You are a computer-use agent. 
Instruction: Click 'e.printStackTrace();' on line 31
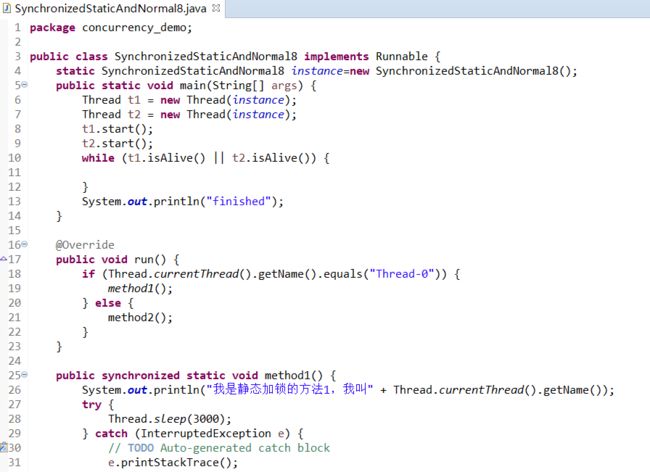tap(173, 462)
